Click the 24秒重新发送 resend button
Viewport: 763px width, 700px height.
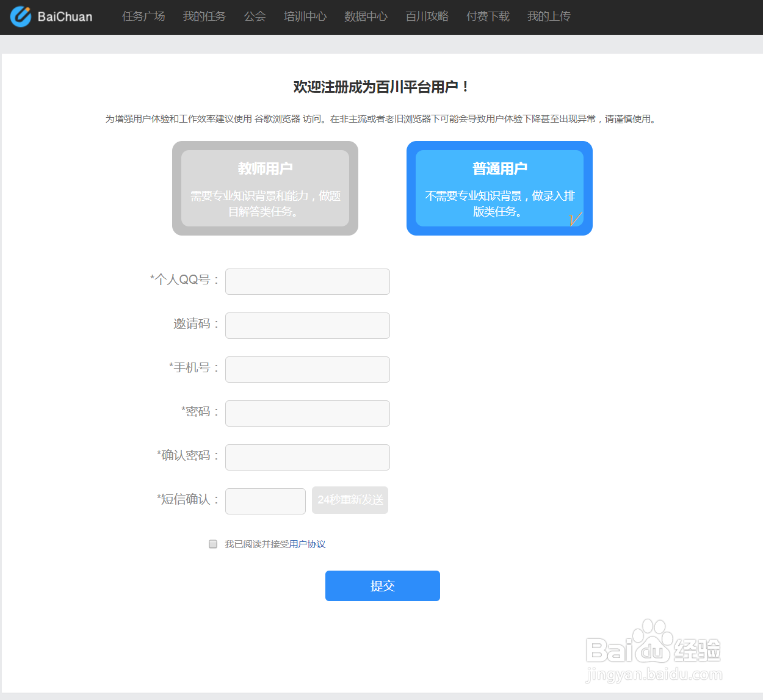pos(350,500)
